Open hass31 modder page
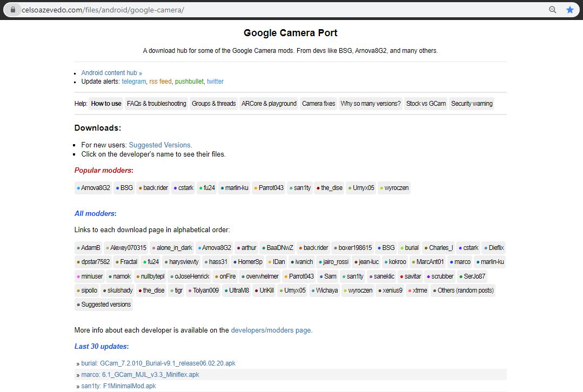 (x=216, y=262)
